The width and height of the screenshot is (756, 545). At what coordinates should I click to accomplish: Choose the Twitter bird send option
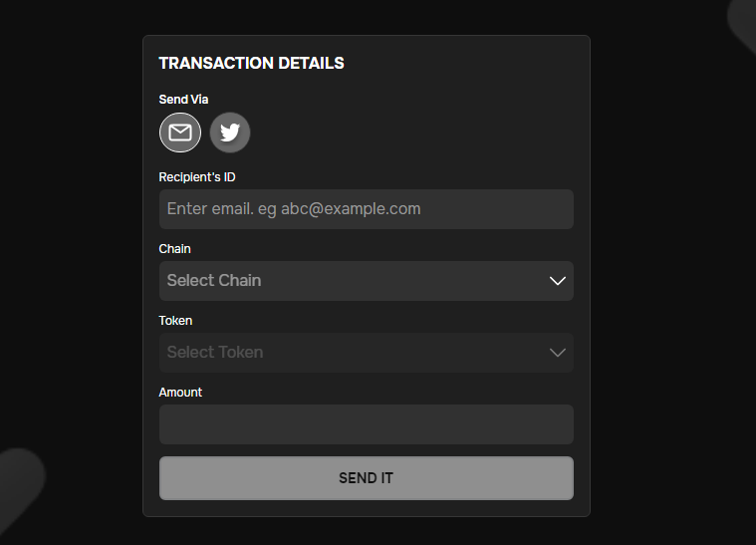pos(230,133)
